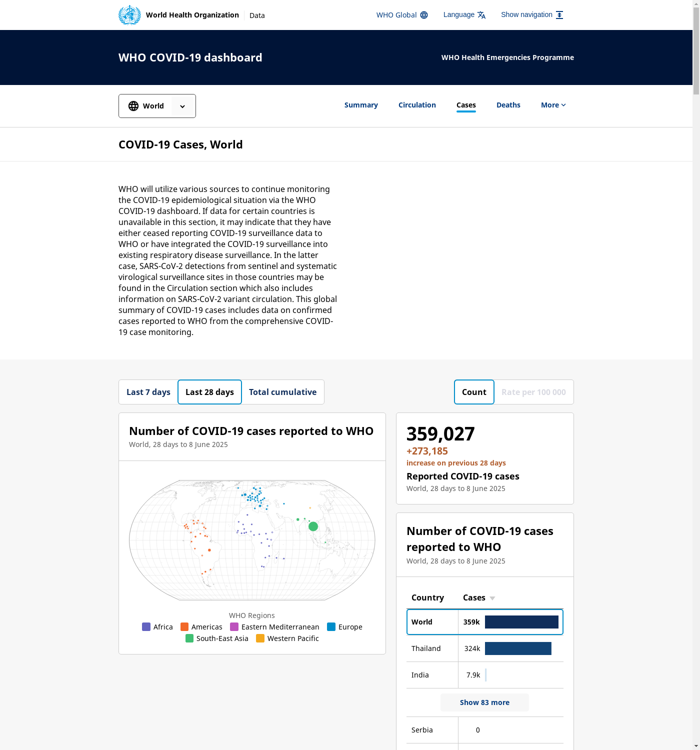The image size is (700, 750).
Task: Click the Thailand 324k cases bar
Action: [x=518, y=648]
